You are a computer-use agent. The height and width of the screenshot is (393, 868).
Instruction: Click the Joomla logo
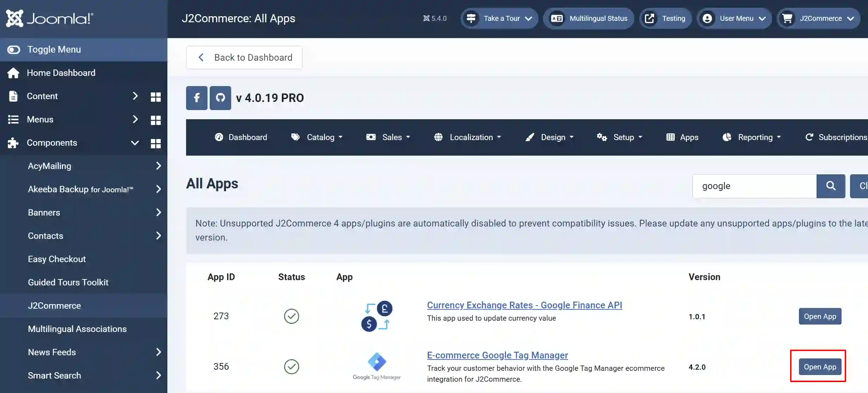pyautogui.click(x=50, y=18)
